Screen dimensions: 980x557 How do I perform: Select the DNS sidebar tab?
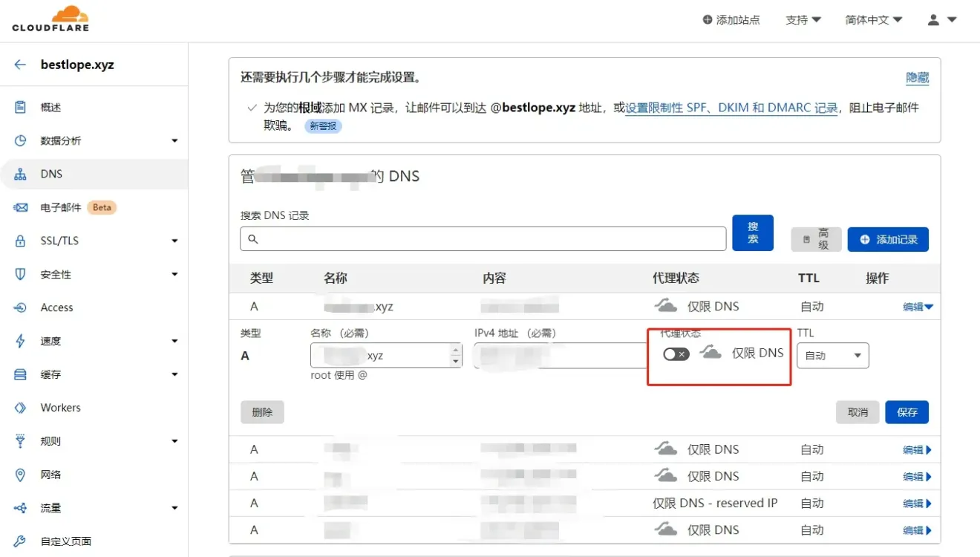click(51, 174)
